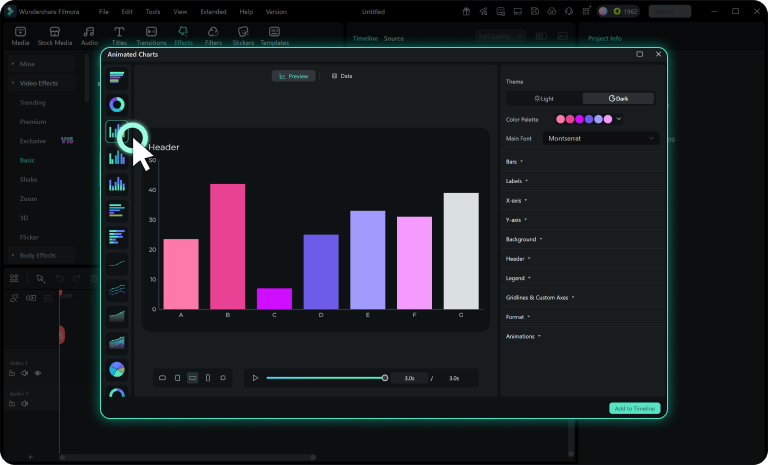The width and height of the screenshot is (768, 465).
Task: Select the widescreen aspect ratio in preview bar
Action: tap(192, 378)
